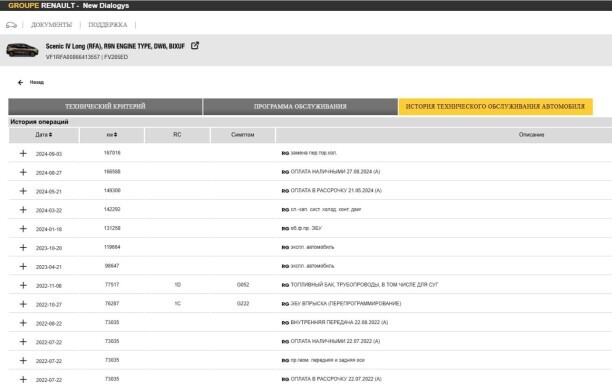Click the RO icon in the 2022-11-08 row
This screenshot has width=612, height=384.
click(x=285, y=285)
